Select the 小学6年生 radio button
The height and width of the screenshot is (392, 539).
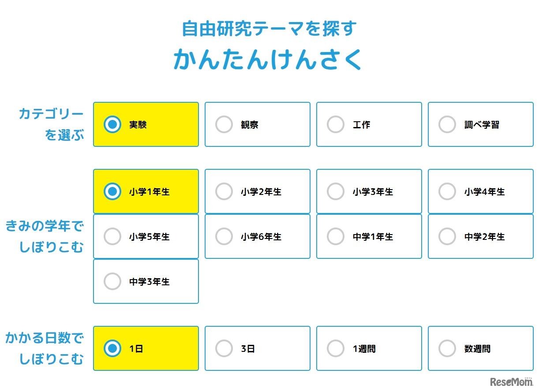[x=224, y=237]
